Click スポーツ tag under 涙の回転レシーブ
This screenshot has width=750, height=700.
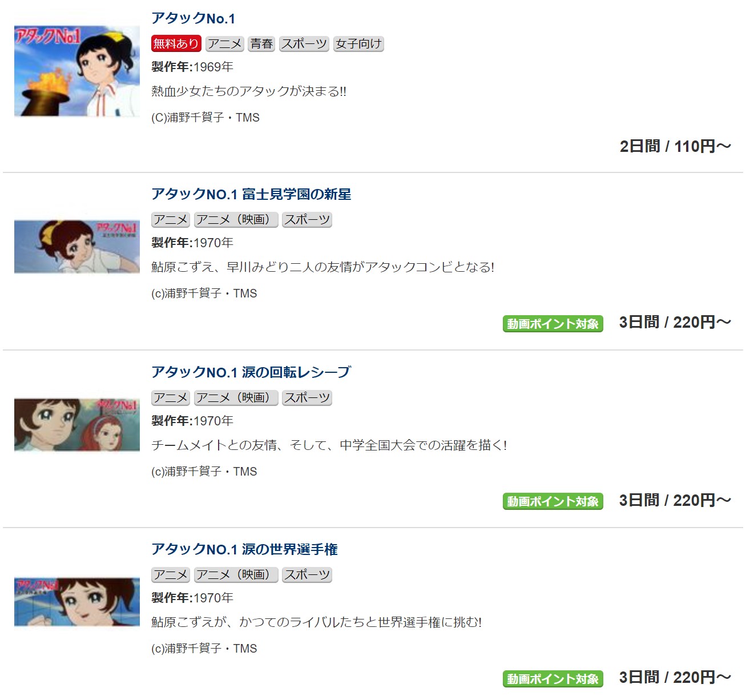pyautogui.click(x=307, y=398)
